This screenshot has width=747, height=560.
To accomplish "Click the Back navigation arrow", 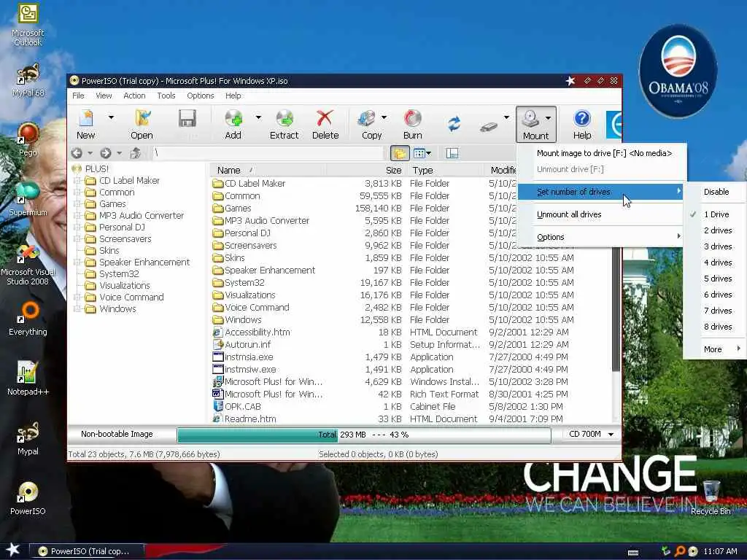I will tap(76, 153).
